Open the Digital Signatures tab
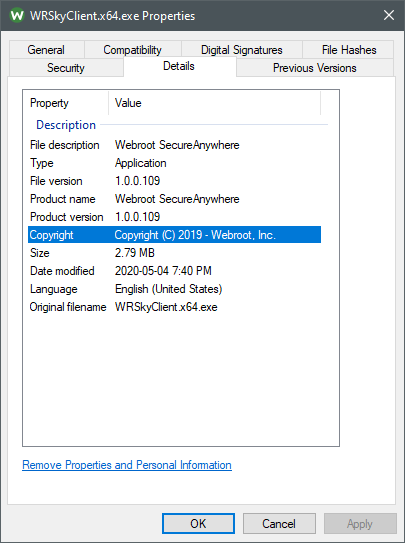Image resolution: width=405 pixels, height=543 pixels. tap(242, 50)
